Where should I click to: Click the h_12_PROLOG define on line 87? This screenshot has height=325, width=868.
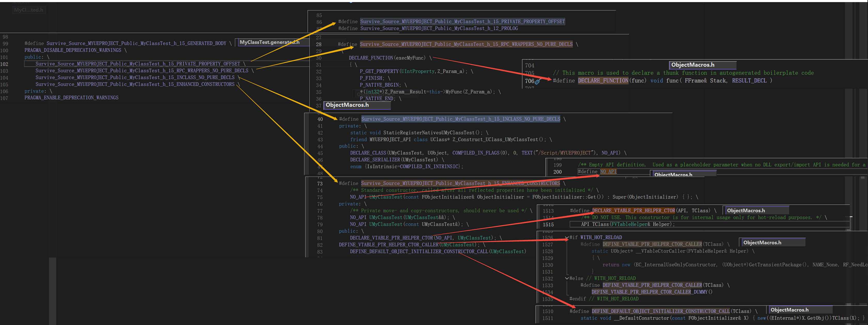439,29
